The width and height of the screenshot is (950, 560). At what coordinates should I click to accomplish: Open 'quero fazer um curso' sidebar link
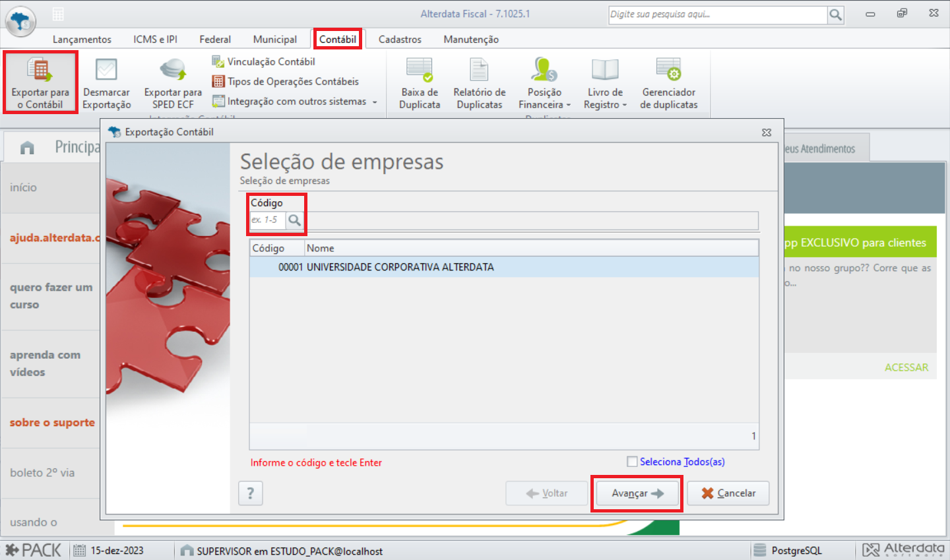coord(51,296)
